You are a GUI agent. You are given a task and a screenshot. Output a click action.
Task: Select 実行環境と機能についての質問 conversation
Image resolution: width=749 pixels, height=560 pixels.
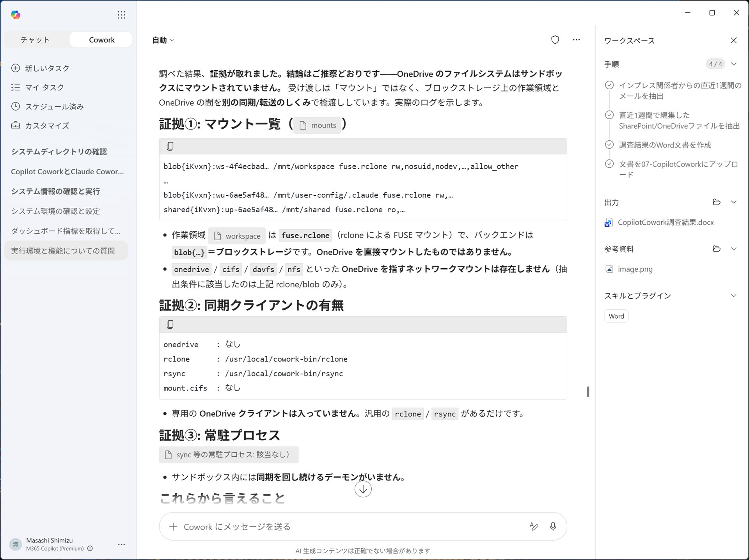click(x=66, y=251)
